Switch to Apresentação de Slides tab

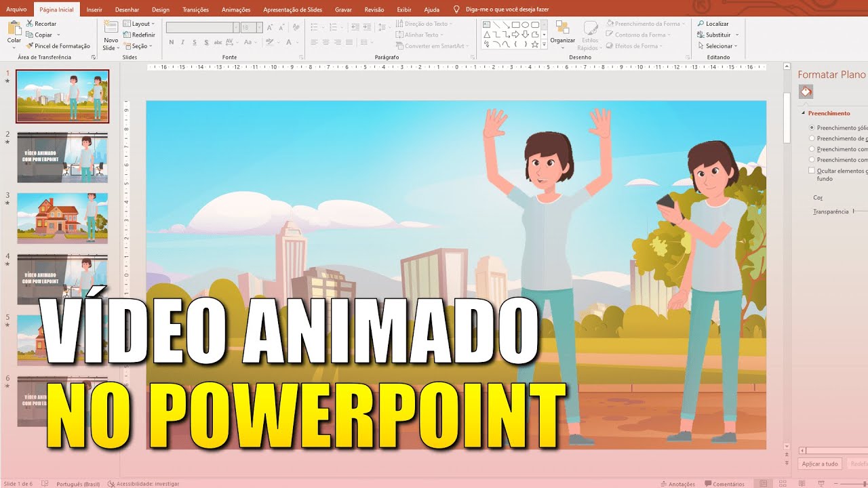tap(293, 9)
